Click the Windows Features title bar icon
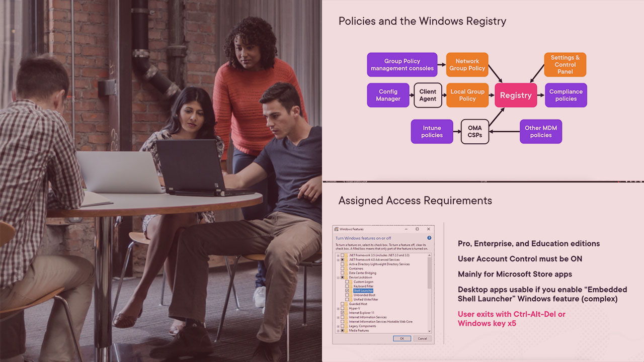The width and height of the screenshot is (644, 362). coord(336,229)
